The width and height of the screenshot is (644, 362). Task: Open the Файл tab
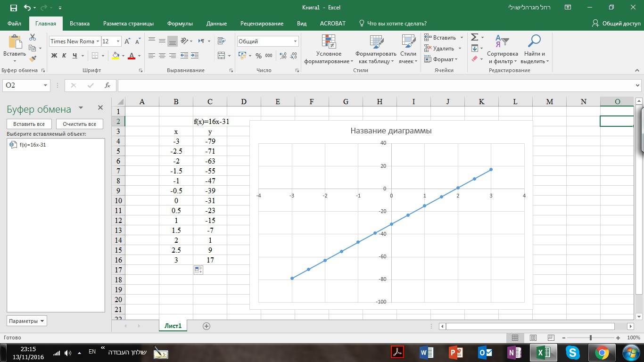[14, 23]
